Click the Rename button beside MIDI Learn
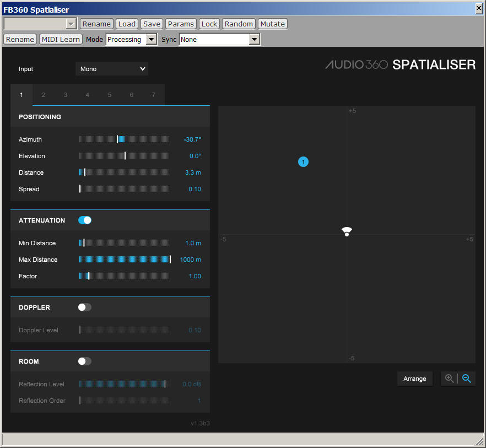Viewport: 486px width, 448px height. coord(20,39)
